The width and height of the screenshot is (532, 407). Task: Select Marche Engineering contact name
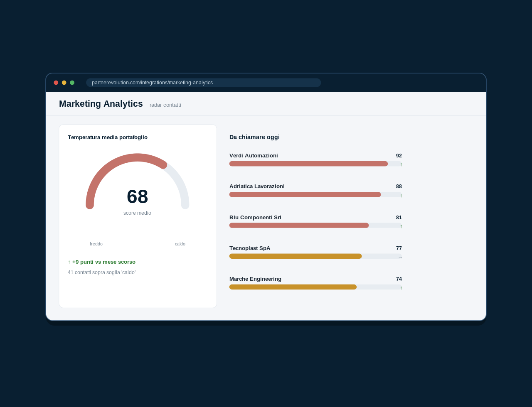coord(255,279)
